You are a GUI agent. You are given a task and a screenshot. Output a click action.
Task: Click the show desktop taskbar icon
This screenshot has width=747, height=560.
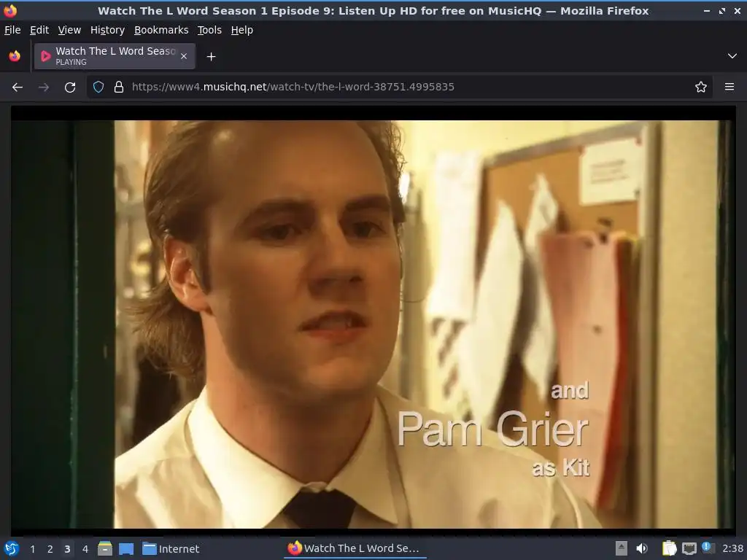click(125, 549)
